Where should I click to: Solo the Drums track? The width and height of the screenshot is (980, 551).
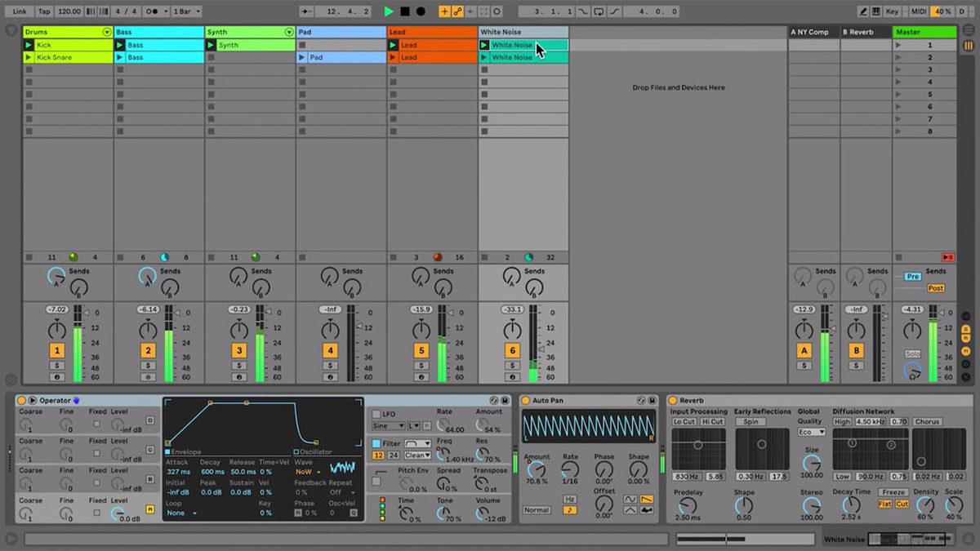57,364
